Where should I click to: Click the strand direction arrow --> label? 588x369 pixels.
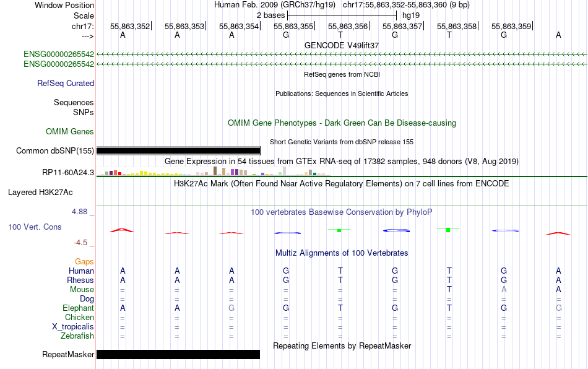point(88,36)
